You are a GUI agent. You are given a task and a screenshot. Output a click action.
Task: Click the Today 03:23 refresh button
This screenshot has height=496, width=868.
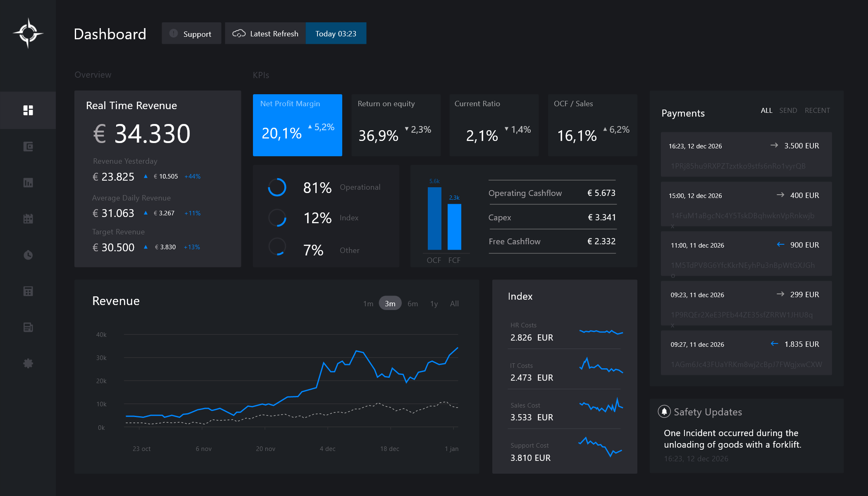336,33
